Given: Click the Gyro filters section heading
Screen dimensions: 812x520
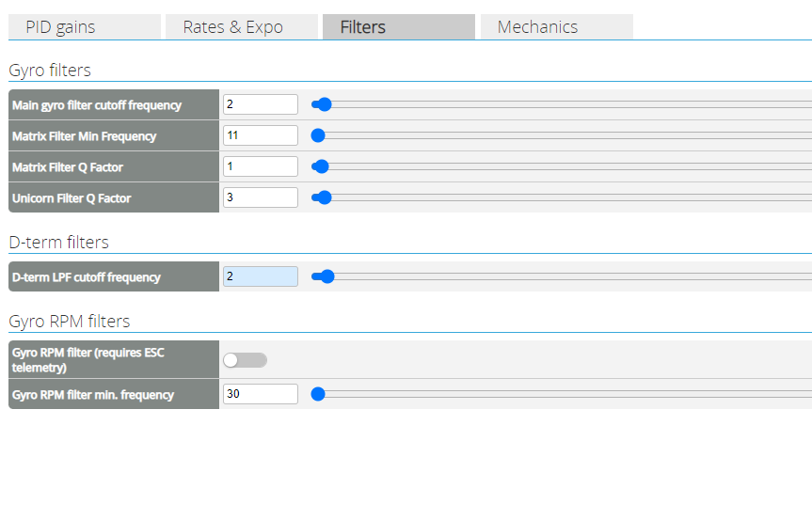Looking at the screenshot, I should pyautogui.click(x=50, y=70).
